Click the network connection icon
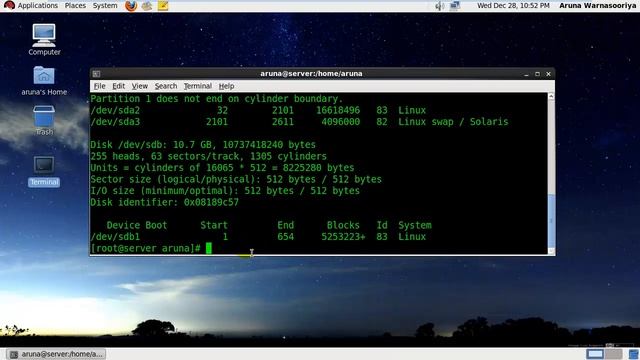This screenshot has height=360, width=640. point(455,6)
